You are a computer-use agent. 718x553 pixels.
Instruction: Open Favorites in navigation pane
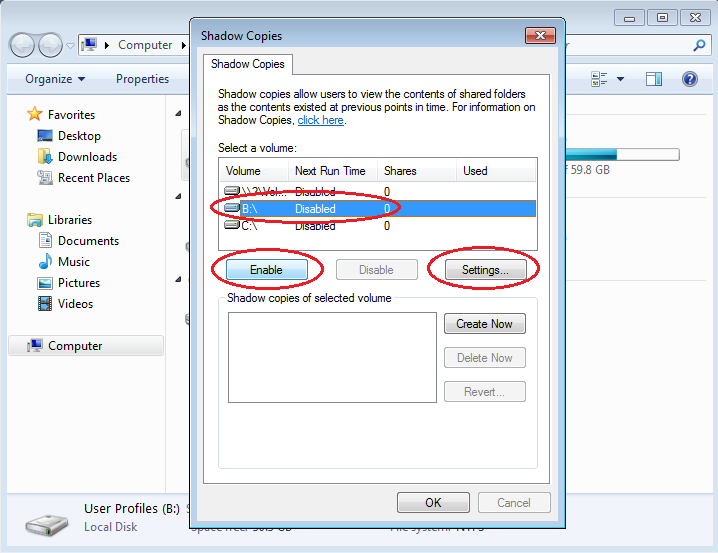[71, 114]
